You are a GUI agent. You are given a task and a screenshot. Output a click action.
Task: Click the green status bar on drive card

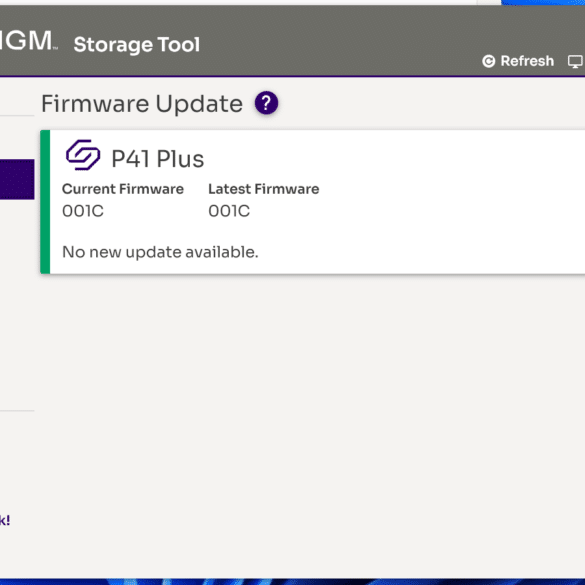(45, 202)
